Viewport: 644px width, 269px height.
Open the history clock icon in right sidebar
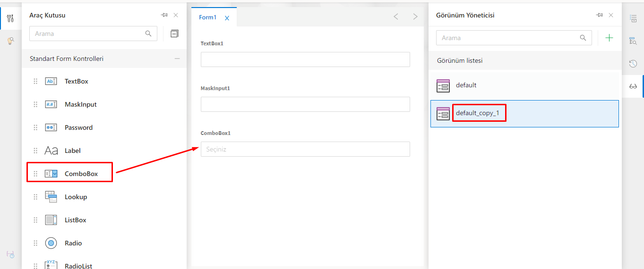(633, 64)
